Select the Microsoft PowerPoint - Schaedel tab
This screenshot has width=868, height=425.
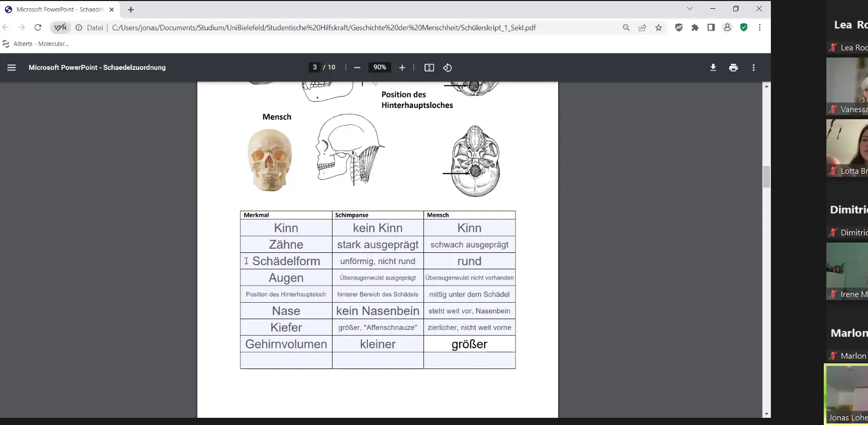click(x=59, y=9)
